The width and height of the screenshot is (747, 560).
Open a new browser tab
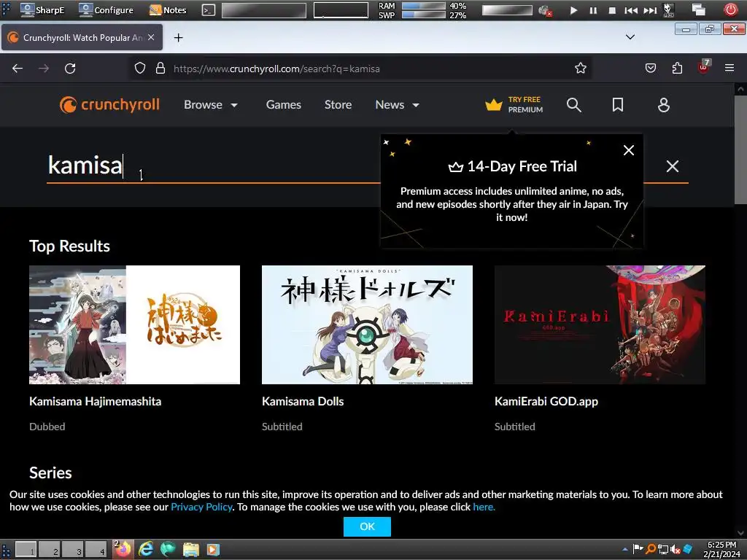(178, 38)
